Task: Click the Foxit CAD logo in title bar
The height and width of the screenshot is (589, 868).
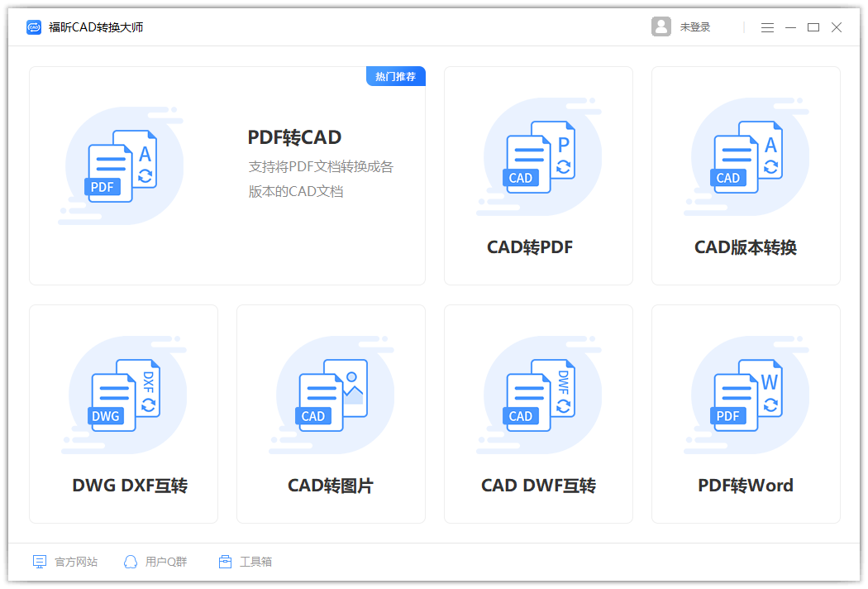Action: click(x=33, y=26)
